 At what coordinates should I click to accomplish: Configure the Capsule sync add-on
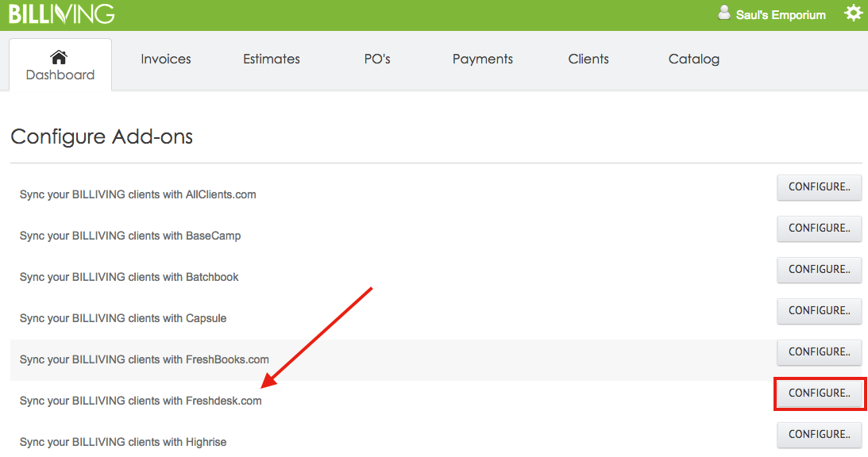[820, 311]
